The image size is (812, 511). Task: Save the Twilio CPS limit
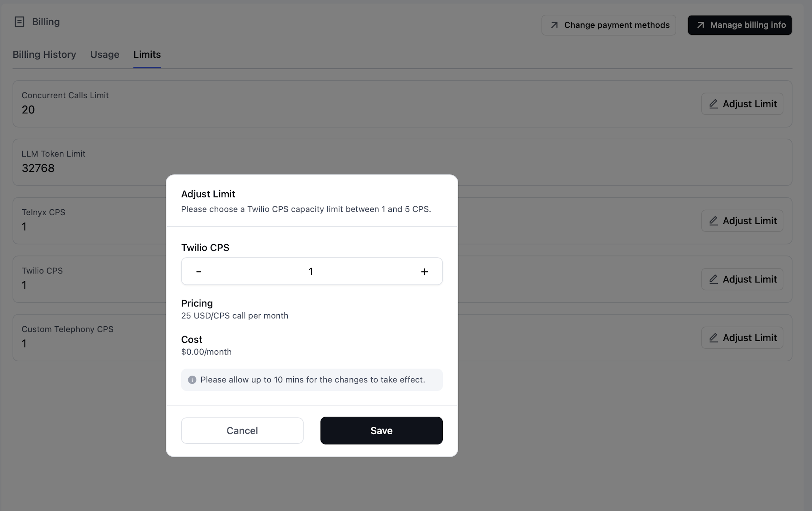point(381,430)
